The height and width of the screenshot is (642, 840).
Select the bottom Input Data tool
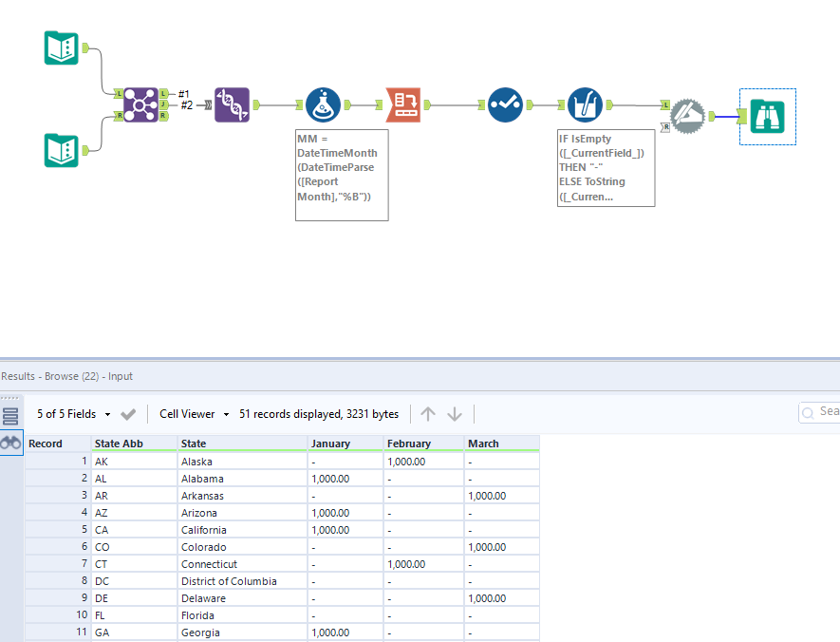coord(61,151)
